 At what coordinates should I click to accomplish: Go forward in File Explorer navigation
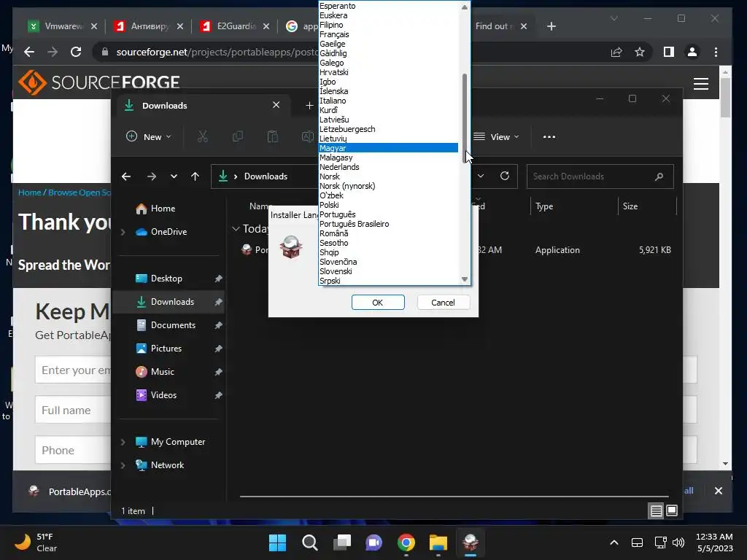pos(152,176)
